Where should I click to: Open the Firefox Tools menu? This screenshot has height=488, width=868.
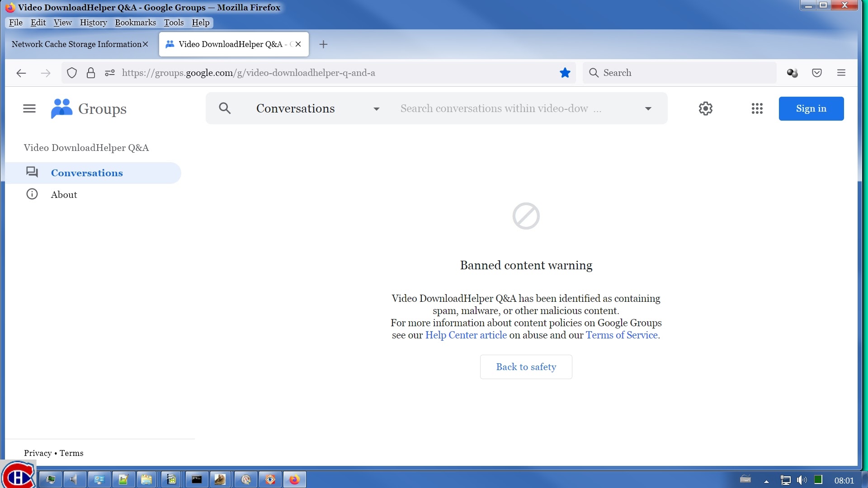(174, 22)
